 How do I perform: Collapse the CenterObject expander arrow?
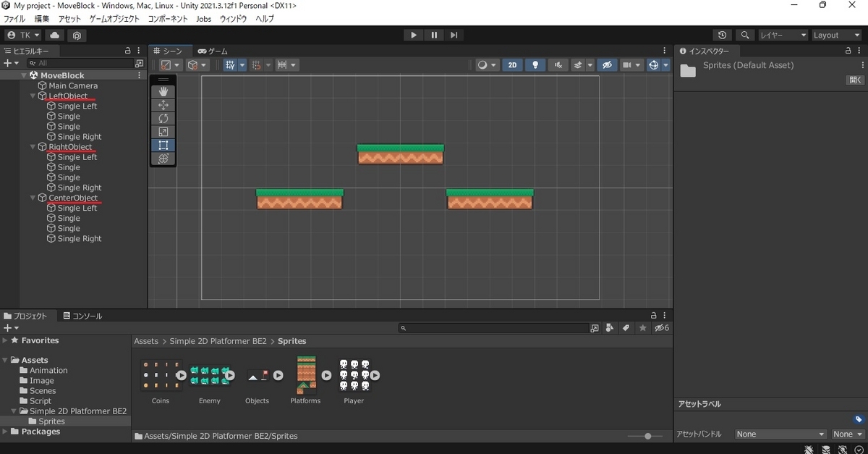coord(33,198)
